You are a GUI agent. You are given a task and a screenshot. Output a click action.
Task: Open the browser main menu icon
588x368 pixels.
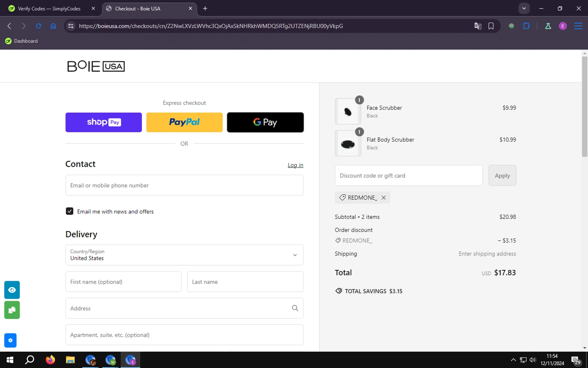[x=578, y=26]
